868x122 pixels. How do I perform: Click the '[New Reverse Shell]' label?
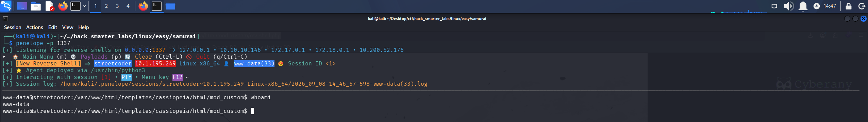[48, 64]
